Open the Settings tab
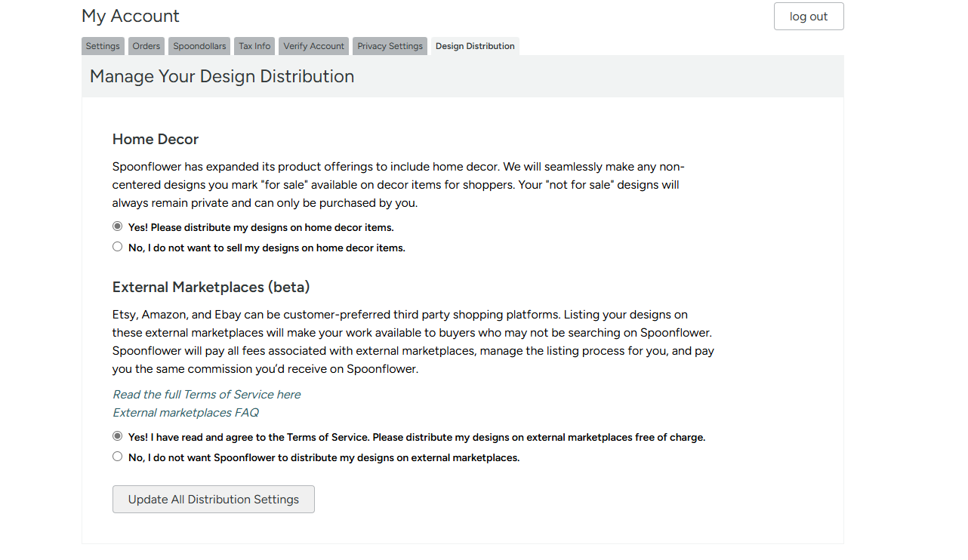968x560 pixels. coord(103,46)
